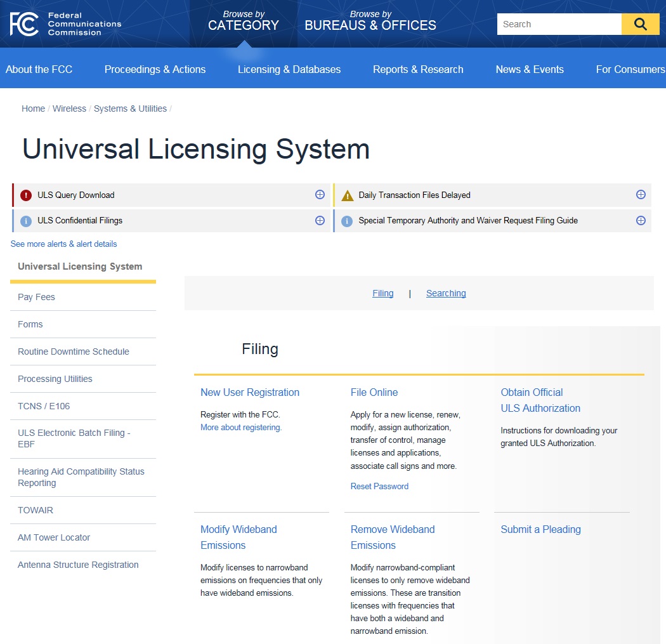Go to Home breadcrumb
This screenshot has width=666, height=644.
point(33,108)
